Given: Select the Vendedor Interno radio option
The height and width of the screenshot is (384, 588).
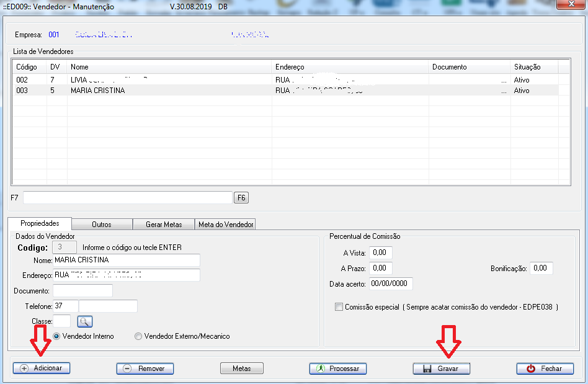Looking at the screenshot, I should click(57, 336).
